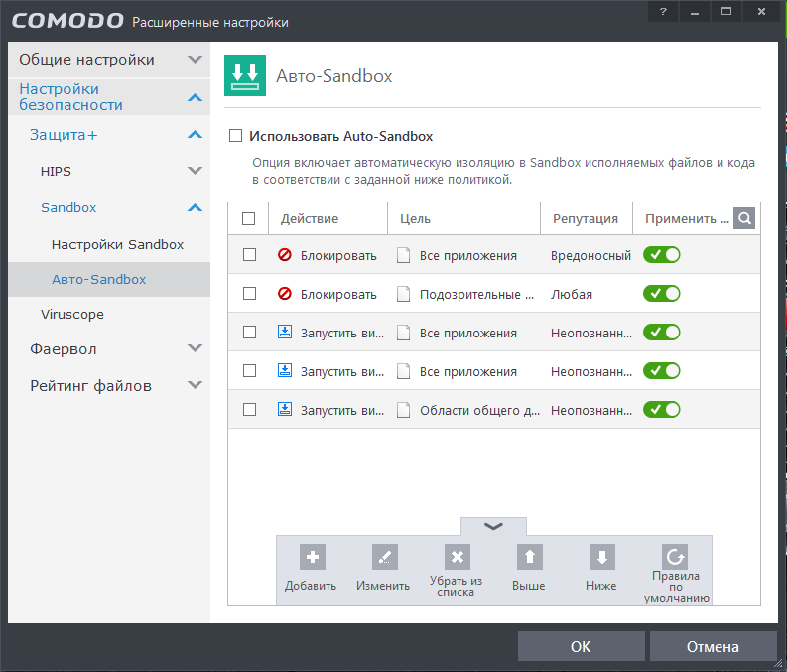Click the OK button
This screenshot has height=672, width=787.
582,646
